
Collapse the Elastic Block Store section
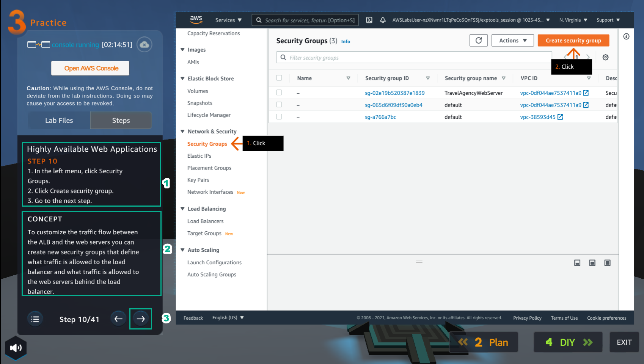(183, 78)
